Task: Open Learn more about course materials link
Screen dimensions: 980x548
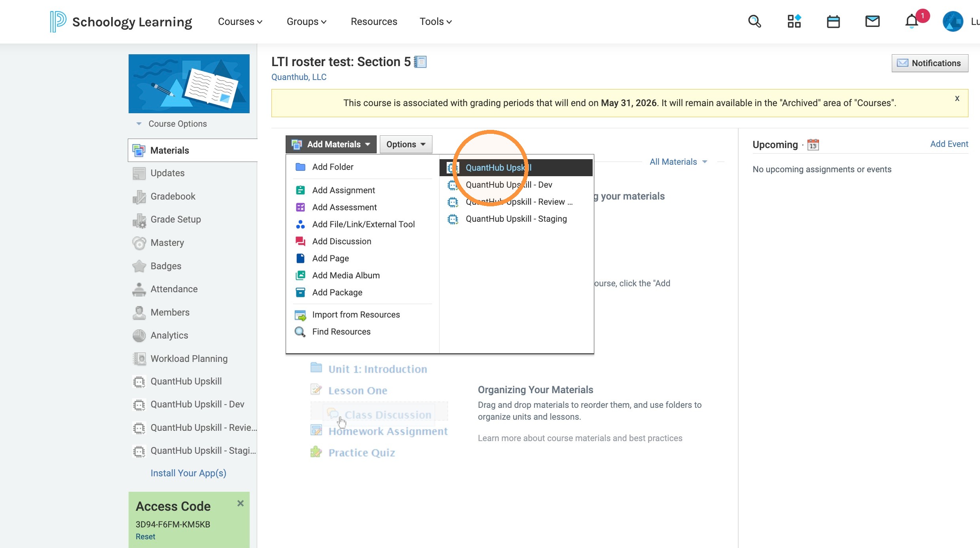Action: (580, 438)
